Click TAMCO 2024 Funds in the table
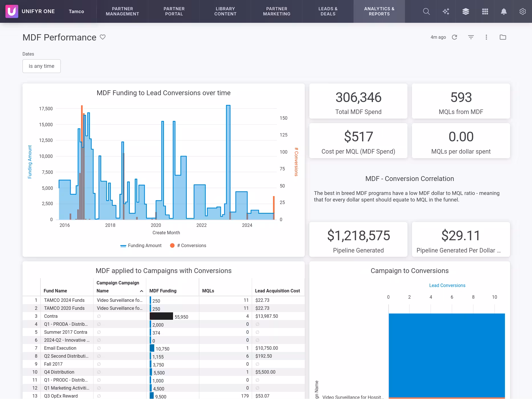This screenshot has width=532, height=399. pyautogui.click(x=64, y=300)
